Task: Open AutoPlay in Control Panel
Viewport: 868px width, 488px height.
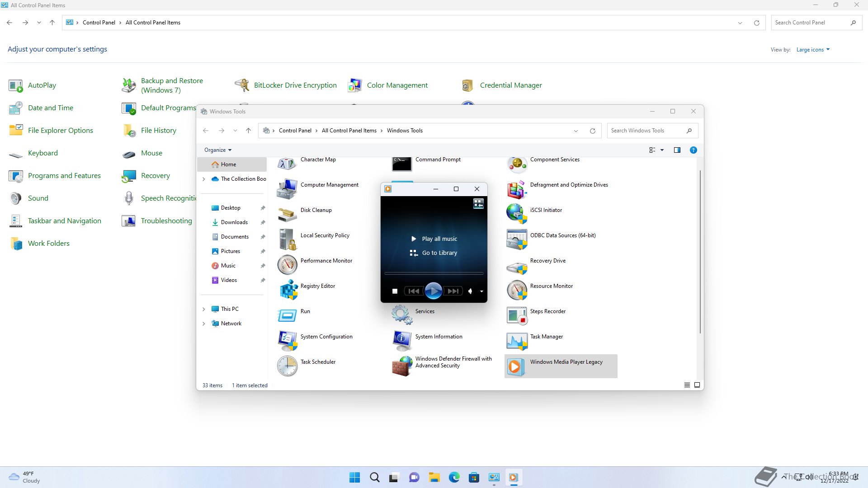Action: pyautogui.click(x=33, y=85)
